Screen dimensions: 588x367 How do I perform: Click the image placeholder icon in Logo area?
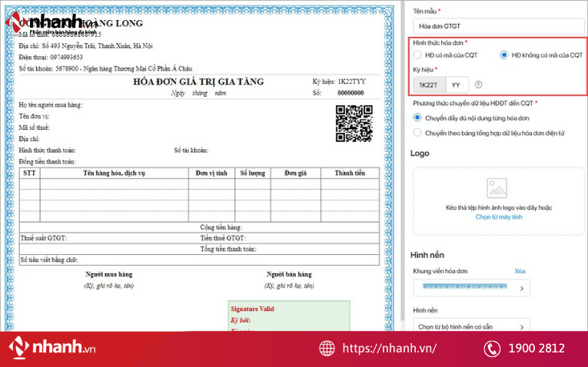497,188
